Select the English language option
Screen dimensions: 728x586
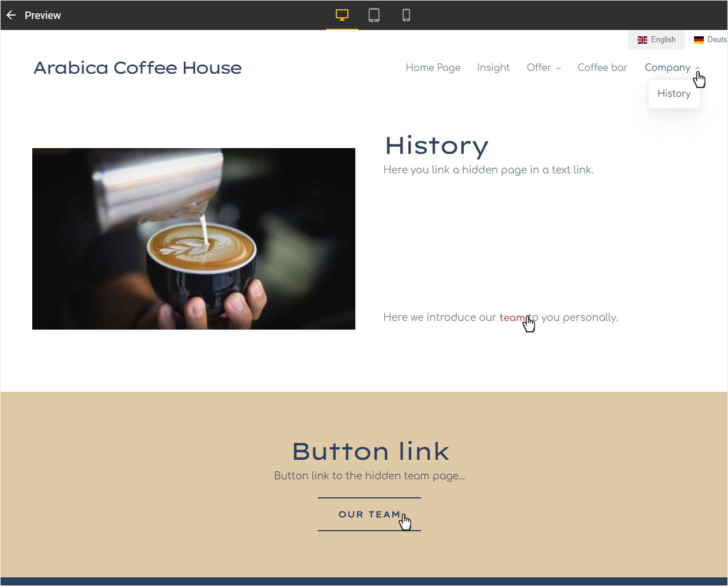(656, 40)
